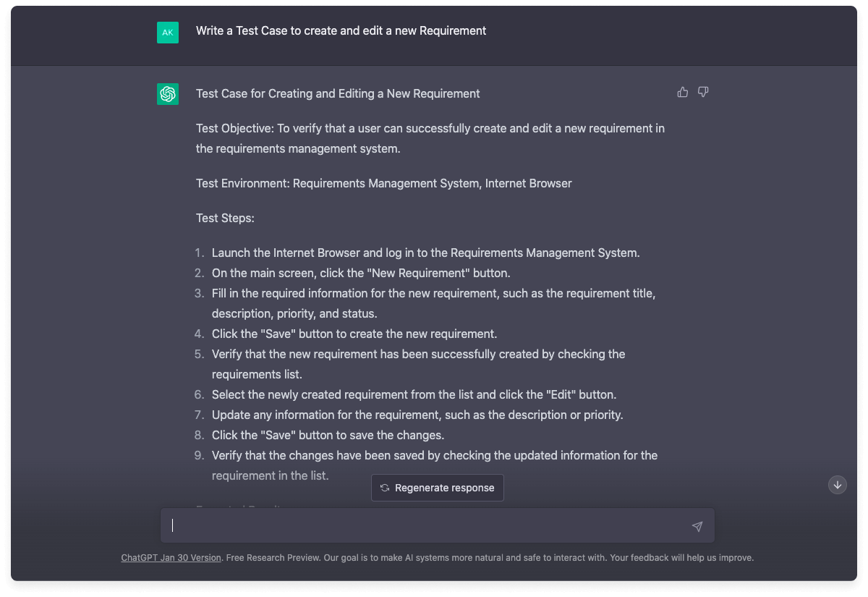Click the green AK user avatar

pos(168,33)
